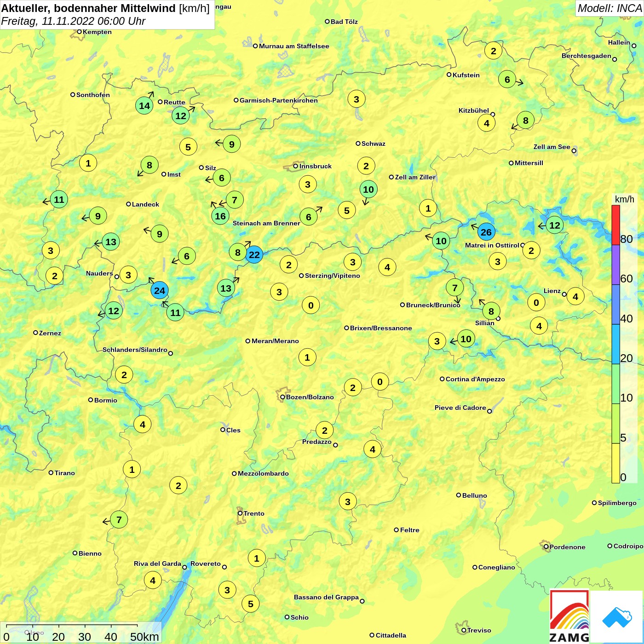Click the map title Aktueller, bodennaher Mittelwind
The width and height of the screenshot is (644, 644).
(88, 8)
